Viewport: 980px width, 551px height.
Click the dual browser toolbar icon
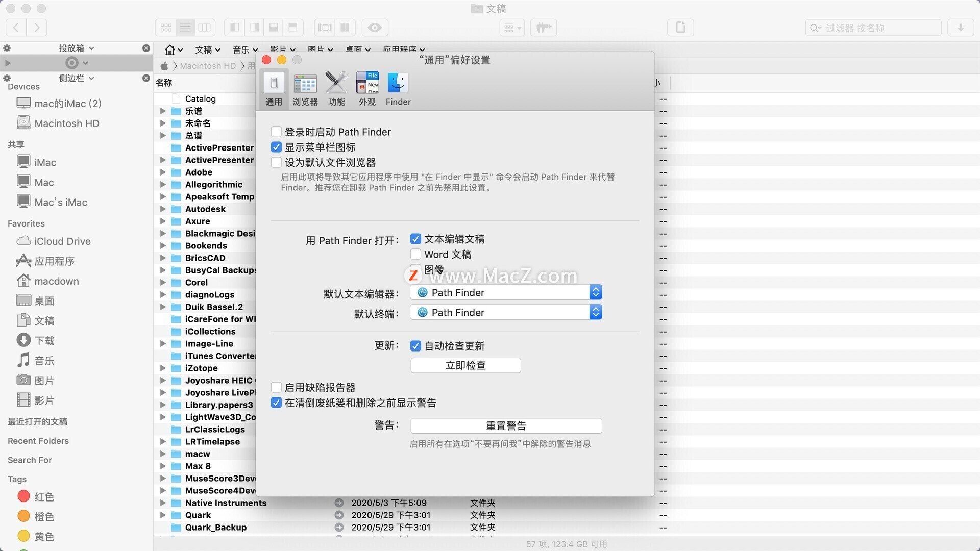tap(345, 28)
